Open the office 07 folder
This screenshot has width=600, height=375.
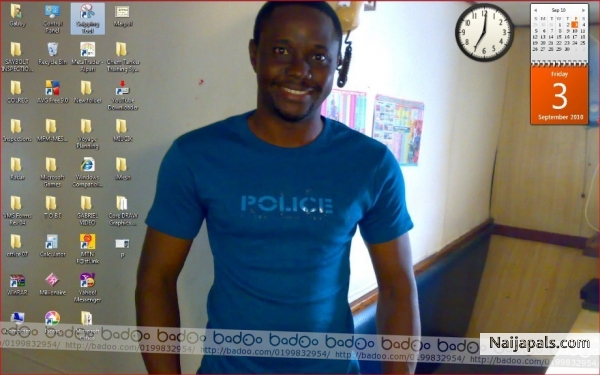coord(17,245)
